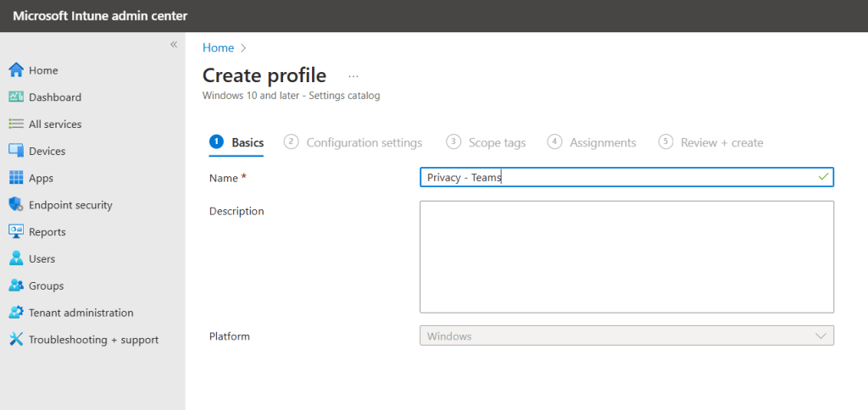Open the Devices monitor icon

pos(15,151)
